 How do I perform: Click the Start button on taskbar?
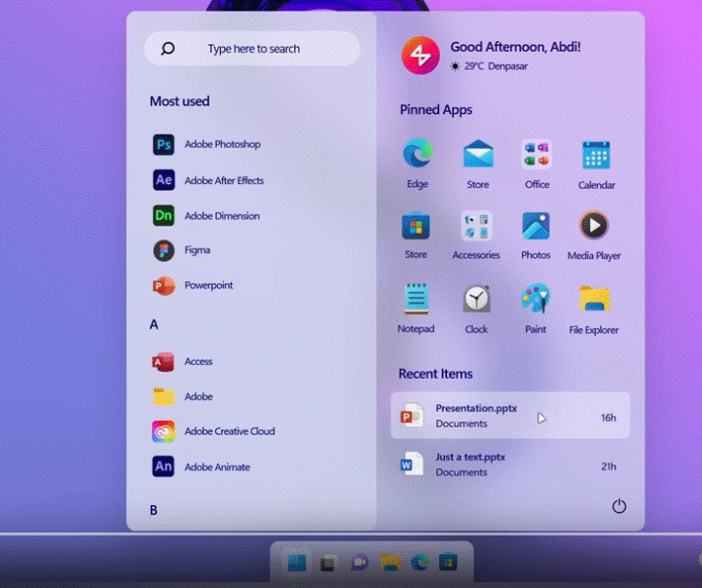click(297, 563)
